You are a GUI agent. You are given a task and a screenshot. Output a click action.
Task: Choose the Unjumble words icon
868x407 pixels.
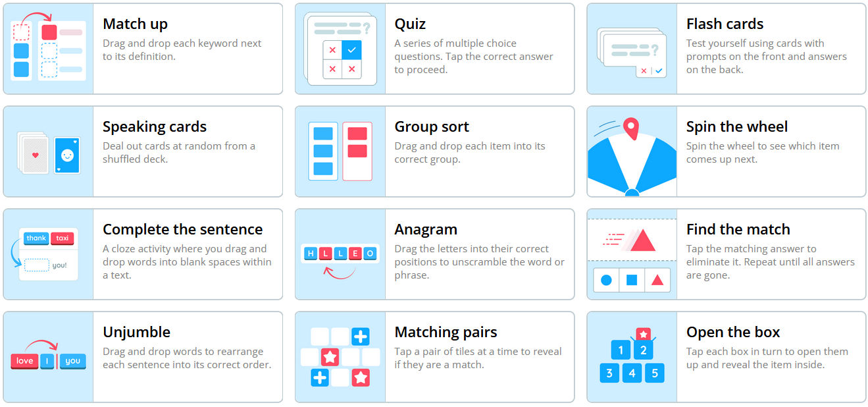coord(48,357)
